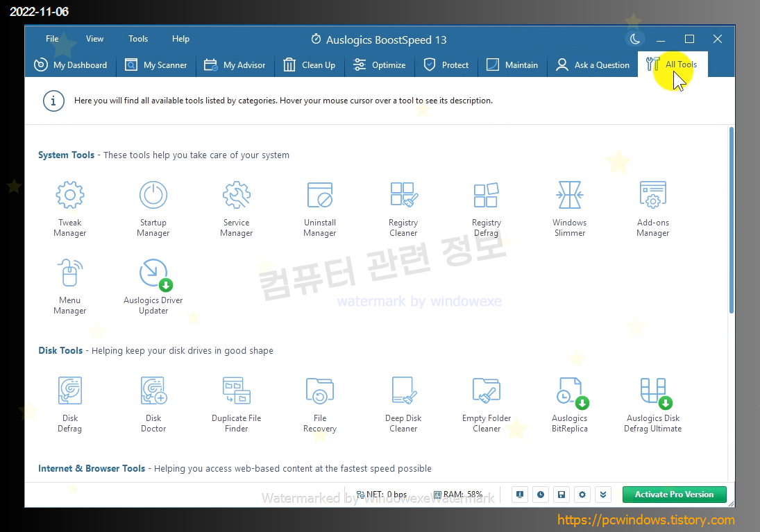The width and height of the screenshot is (760, 532).
Task: Switch to My Dashboard tab
Action: [x=71, y=65]
